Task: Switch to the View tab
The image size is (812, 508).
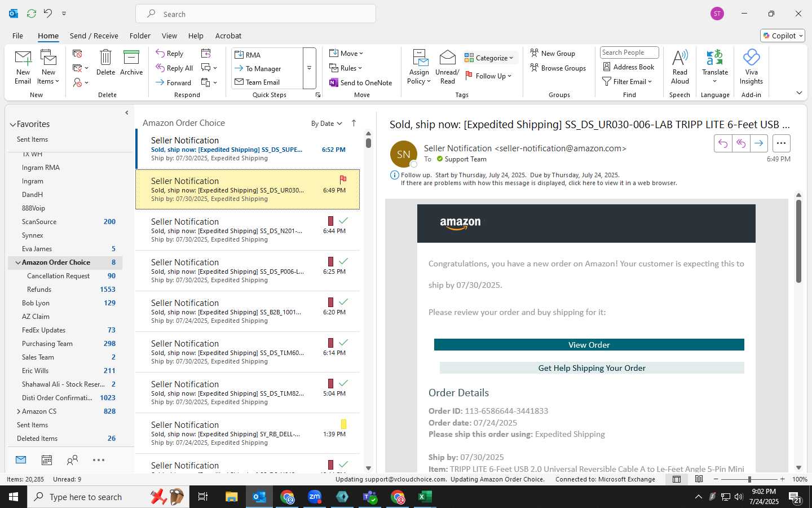Action: click(169, 36)
